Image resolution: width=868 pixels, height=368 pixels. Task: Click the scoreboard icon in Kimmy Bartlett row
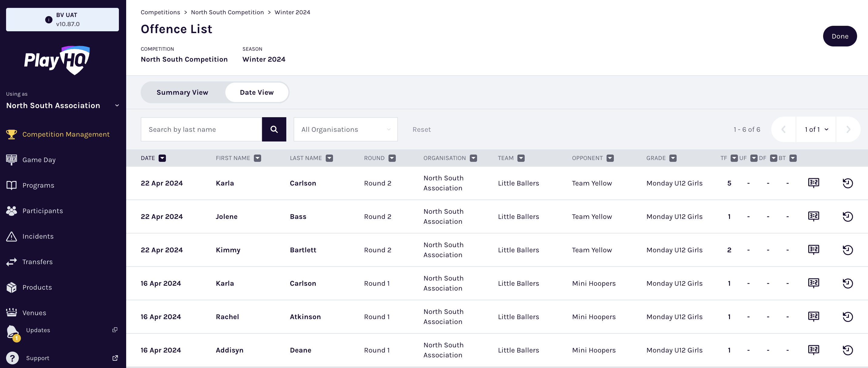click(813, 250)
